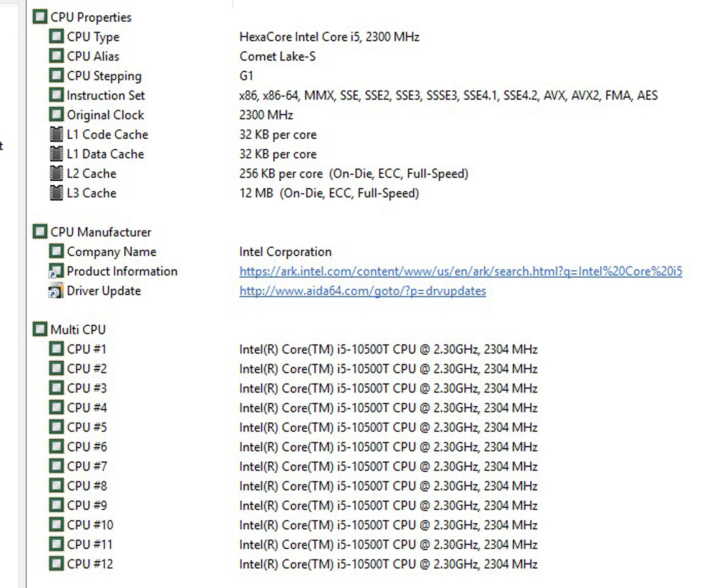This screenshot has height=588, width=707.
Task: Click the i5-10500T value in CPU #6 row
Action: (388, 447)
